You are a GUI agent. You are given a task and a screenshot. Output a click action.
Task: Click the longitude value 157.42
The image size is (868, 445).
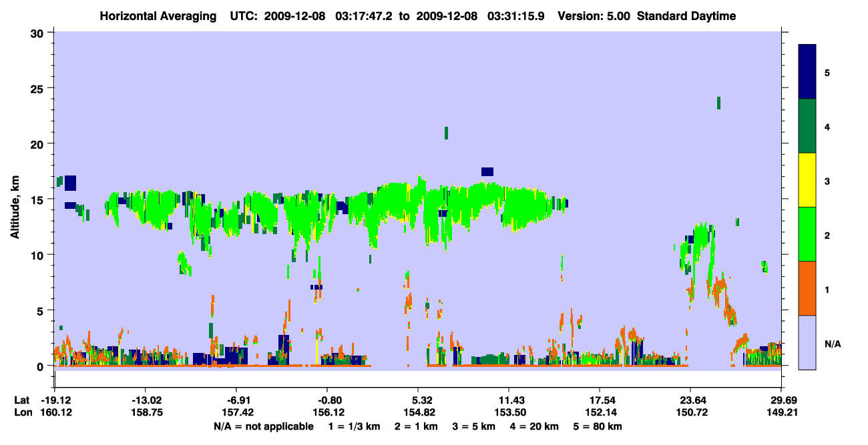click(x=236, y=412)
